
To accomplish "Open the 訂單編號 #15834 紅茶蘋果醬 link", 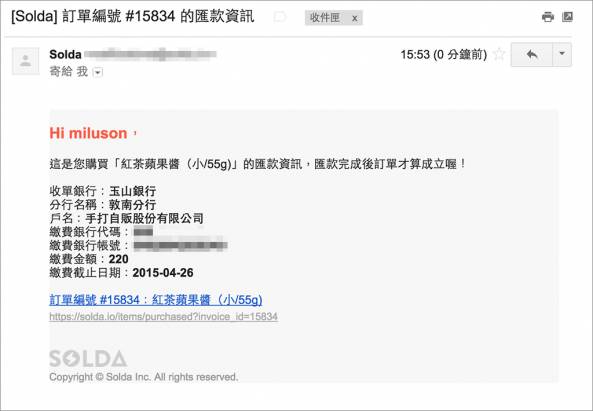I will pyautogui.click(x=156, y=300).
